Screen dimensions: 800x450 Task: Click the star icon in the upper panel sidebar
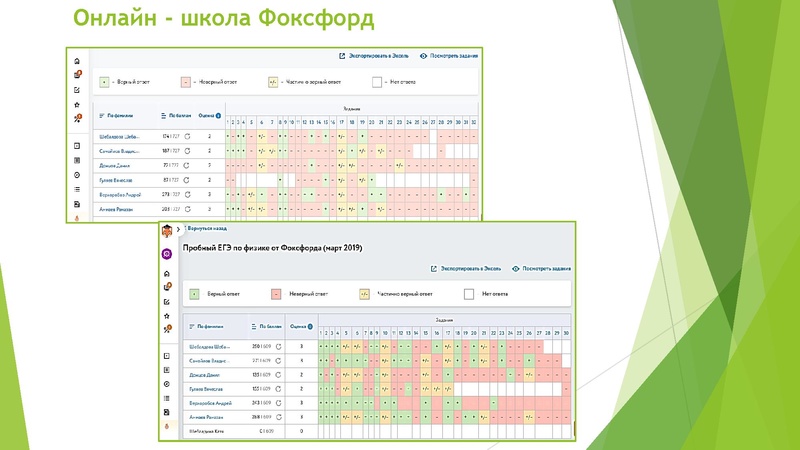[77, 104]
